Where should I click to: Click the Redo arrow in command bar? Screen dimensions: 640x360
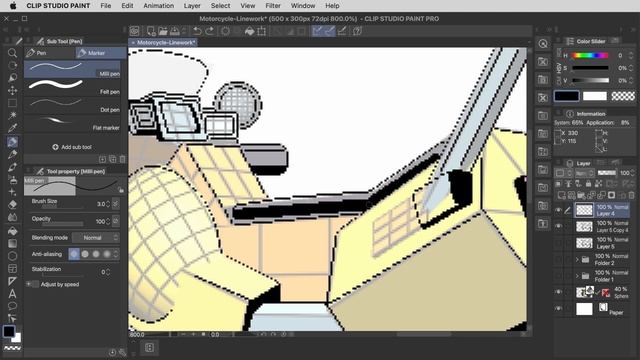coord(210,31)
